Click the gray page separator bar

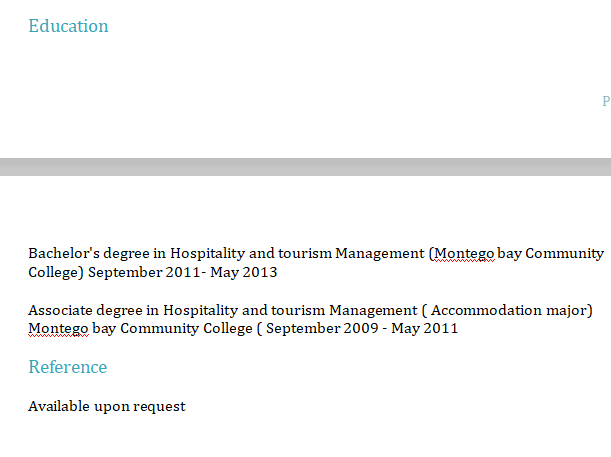tap(305, 166)
